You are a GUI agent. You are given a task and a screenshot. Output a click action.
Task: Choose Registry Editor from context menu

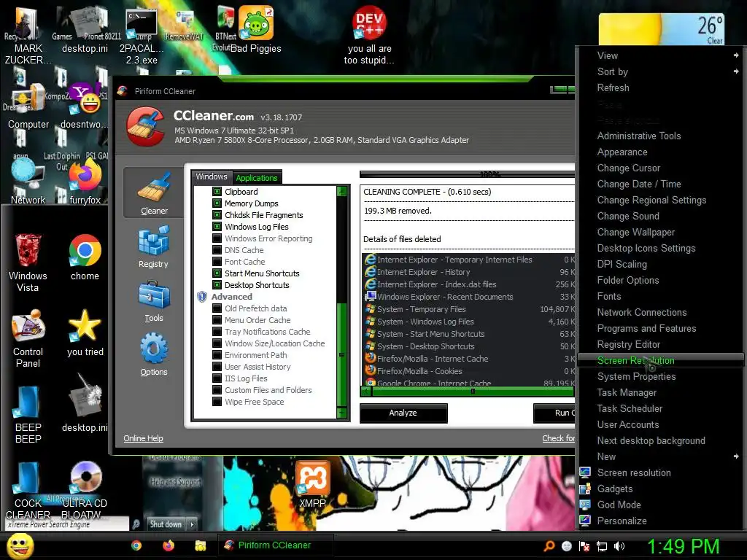point(629,344)
